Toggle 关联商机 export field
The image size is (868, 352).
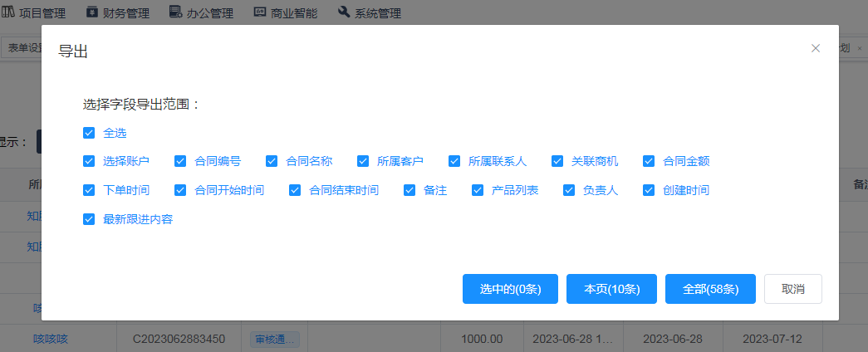[x=557, y=161]
